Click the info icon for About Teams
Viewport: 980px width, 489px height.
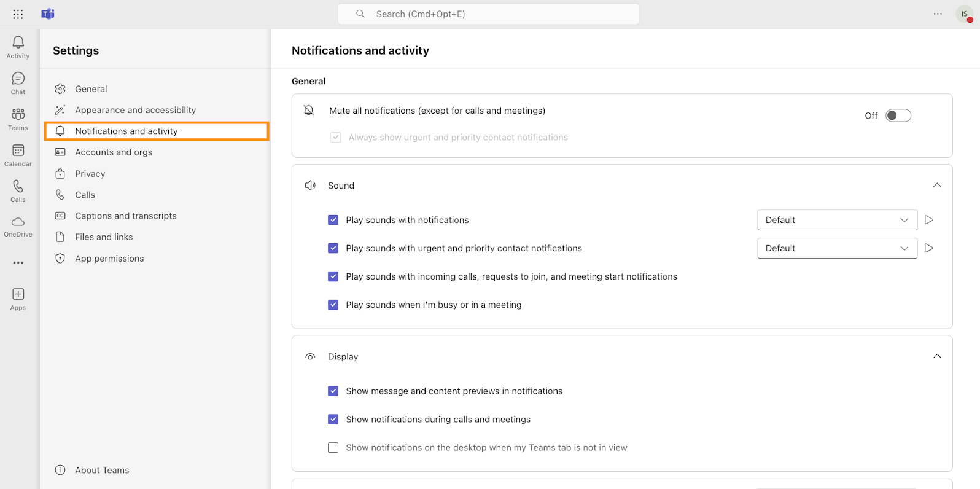coord(60,470)
